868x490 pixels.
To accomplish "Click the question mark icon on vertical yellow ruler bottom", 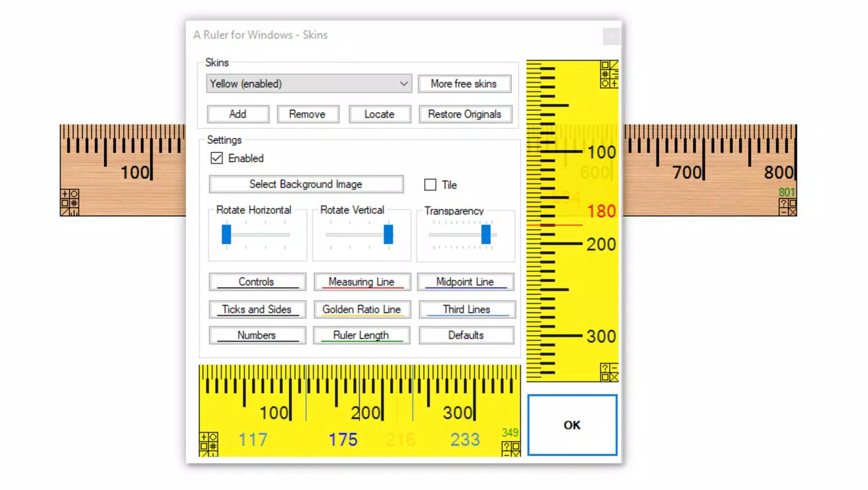I will (605, 367).
